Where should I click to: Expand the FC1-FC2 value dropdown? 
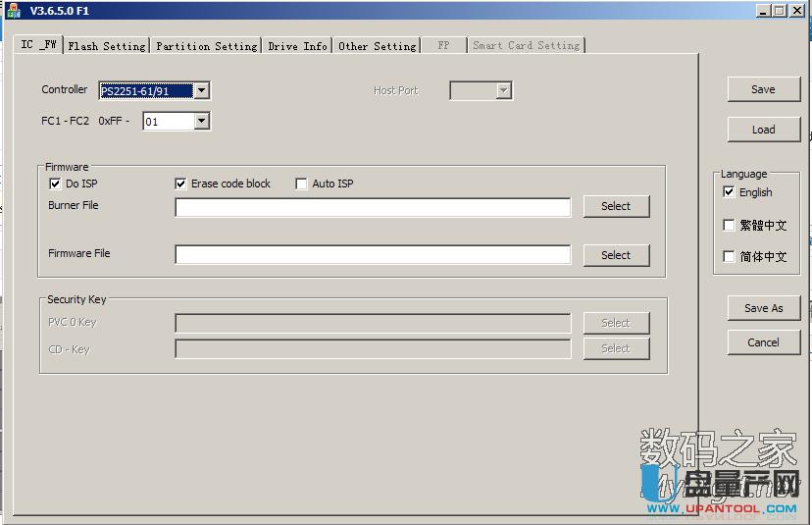tap(201, 122)
